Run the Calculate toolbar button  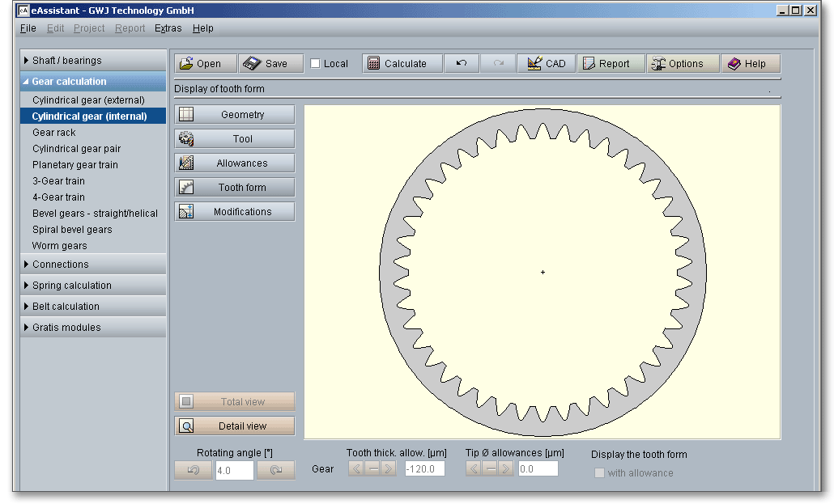pos(403,64)
